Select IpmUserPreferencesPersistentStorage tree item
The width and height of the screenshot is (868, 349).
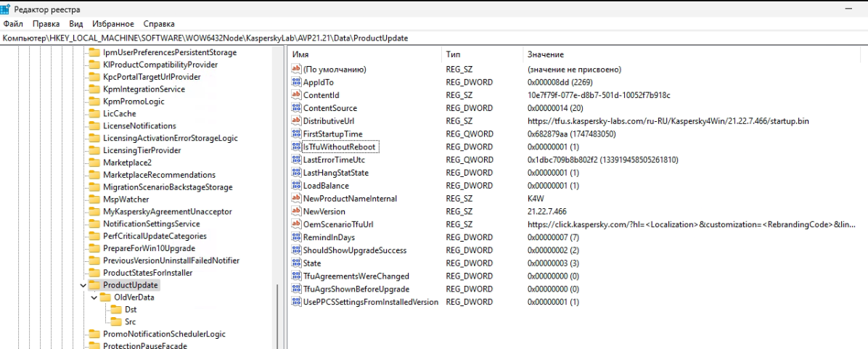[170, 52]
